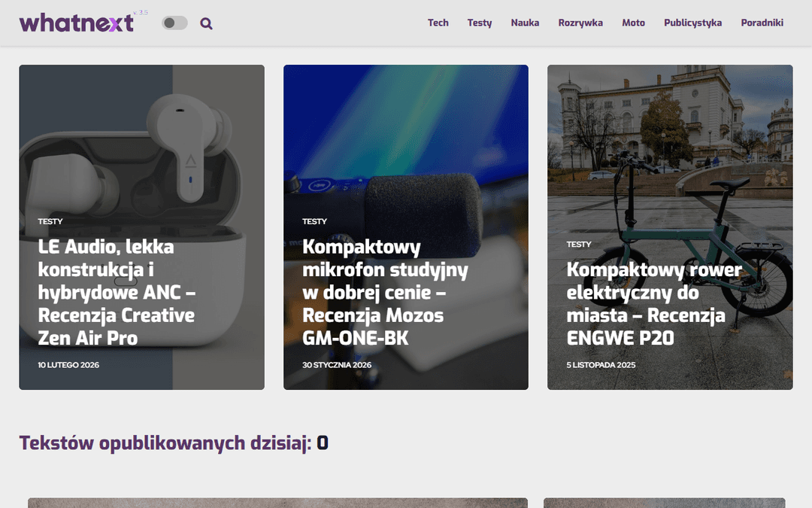Open the Tech menu item
812x508 pixels.
pyautogui.click(x=438, y=23)
